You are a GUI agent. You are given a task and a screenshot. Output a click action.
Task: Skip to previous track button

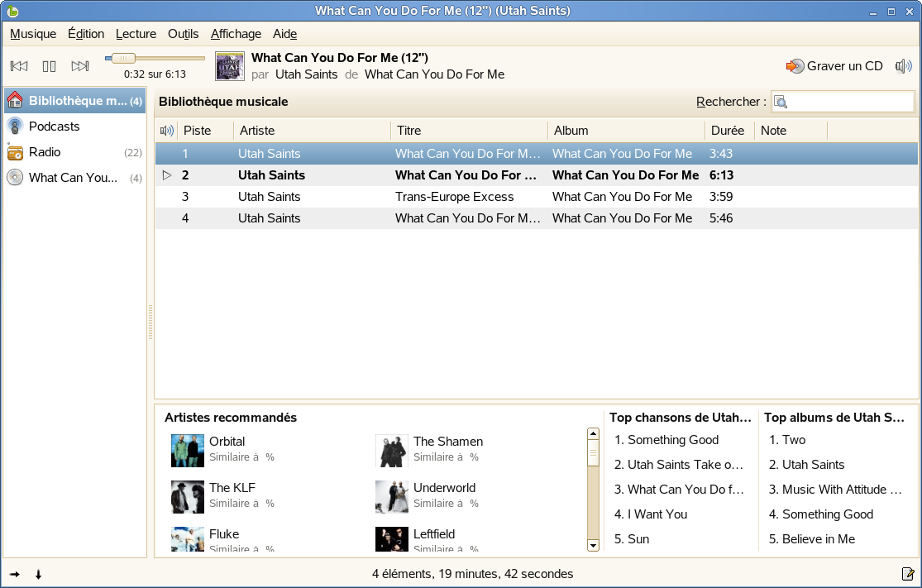(19, 66)
